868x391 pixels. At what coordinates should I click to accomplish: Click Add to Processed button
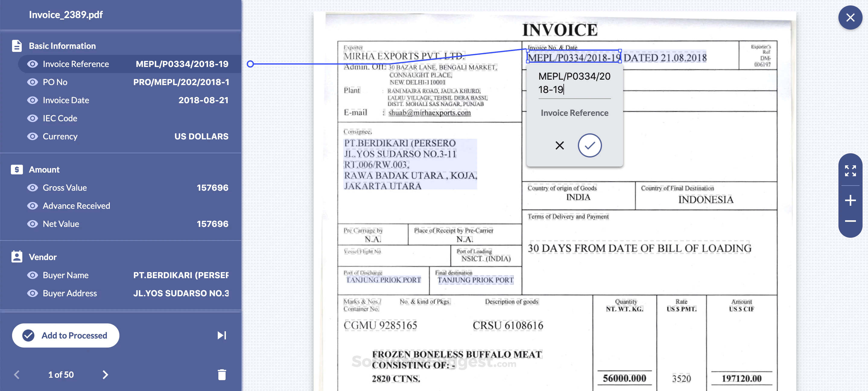click(66, 335)
